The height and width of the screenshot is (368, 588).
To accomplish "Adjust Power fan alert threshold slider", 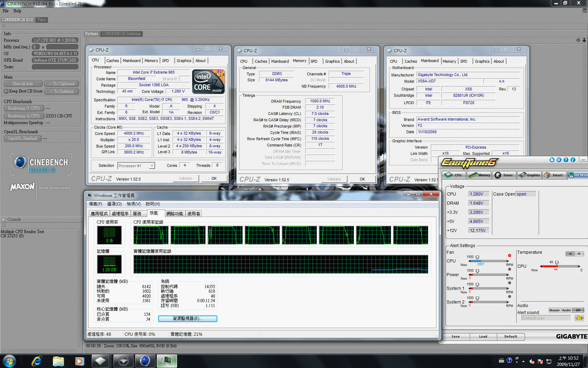I will 477,271.
